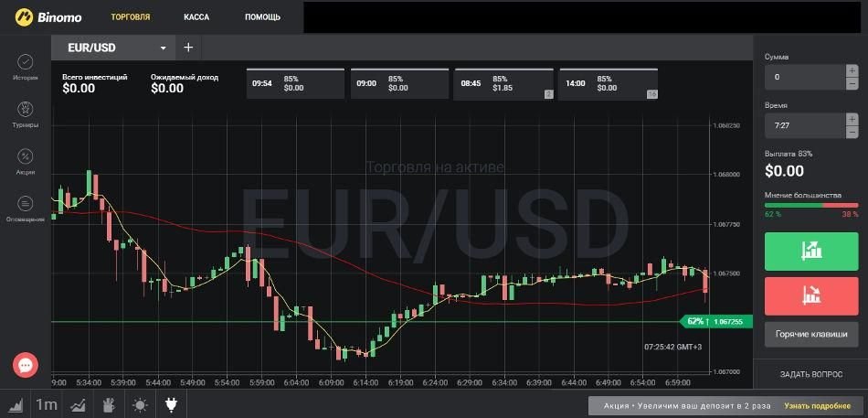Image resolution: width=868 pixels, height=418 pixels.
Task: Place a down trade with red button
Action: [811, 296]
